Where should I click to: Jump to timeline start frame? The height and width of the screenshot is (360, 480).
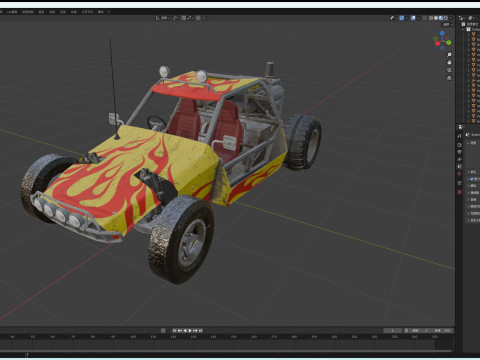(x=174, y=330)
